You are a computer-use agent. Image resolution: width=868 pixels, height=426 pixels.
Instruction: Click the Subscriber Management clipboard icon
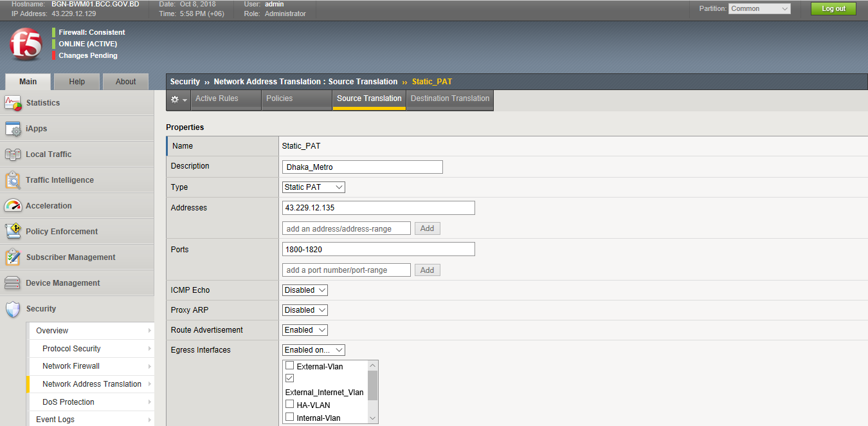click(13, 257)
